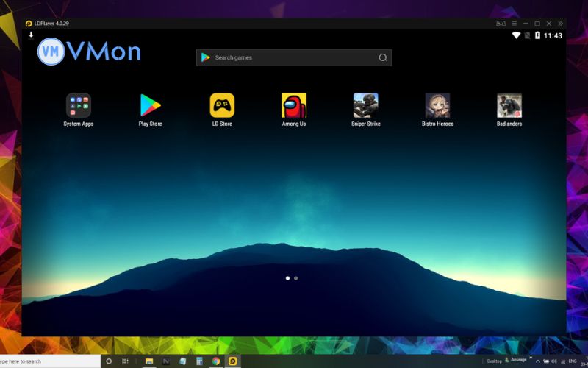Click the download arrow in Android status bar
This screenshot has height=368, width=588.
(x=31, y=35)
